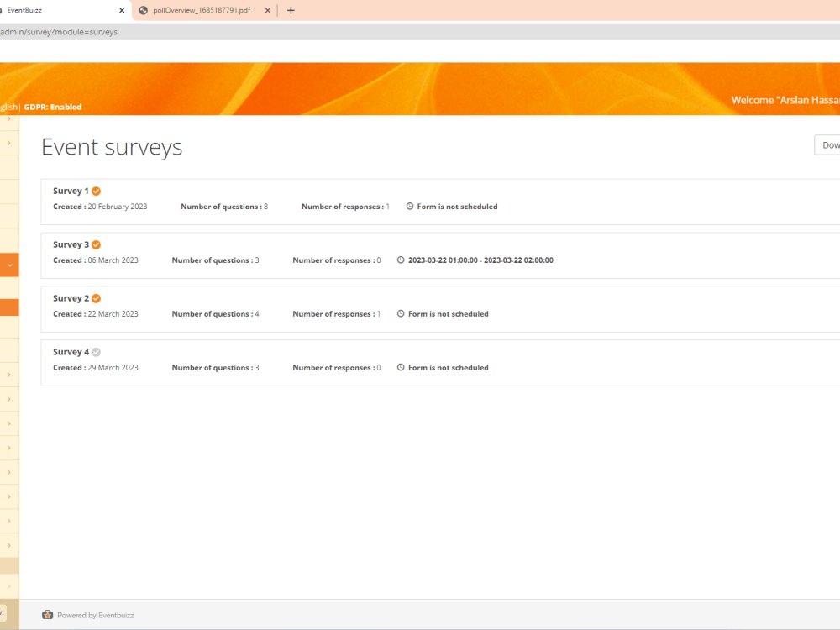This screenshot has height=630, width=840.
Task: Click Created : 22 March 2023
Action: (x=96, y=313)
